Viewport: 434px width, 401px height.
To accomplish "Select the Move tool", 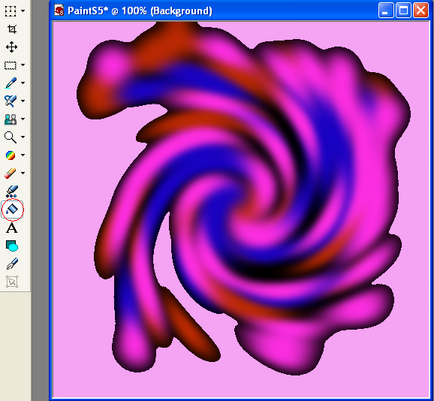I will pyautogui.click(x=12, y=47).
